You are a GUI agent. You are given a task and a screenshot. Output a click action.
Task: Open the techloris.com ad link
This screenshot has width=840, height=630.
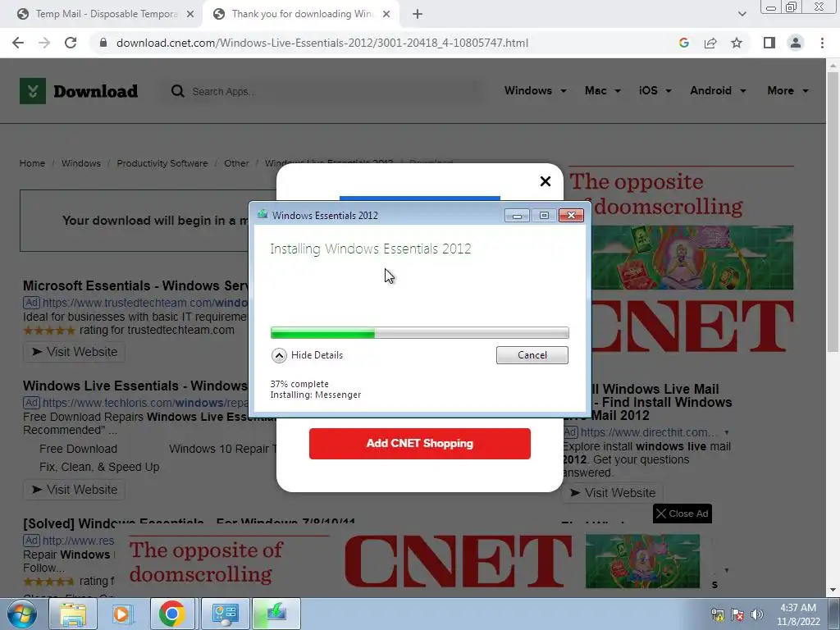[146, 403]
